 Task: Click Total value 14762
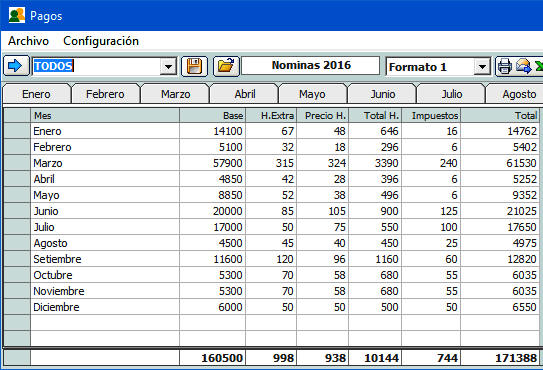tap(500, 131)
